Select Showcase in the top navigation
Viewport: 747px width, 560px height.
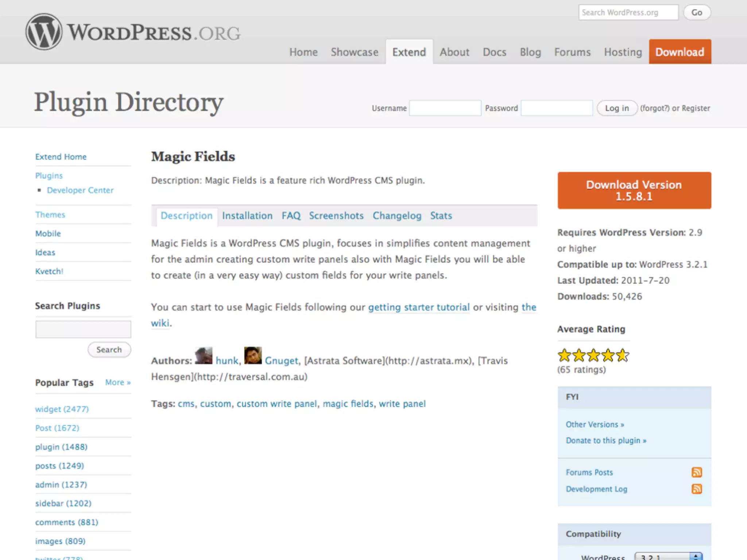(x=354, y=52)
